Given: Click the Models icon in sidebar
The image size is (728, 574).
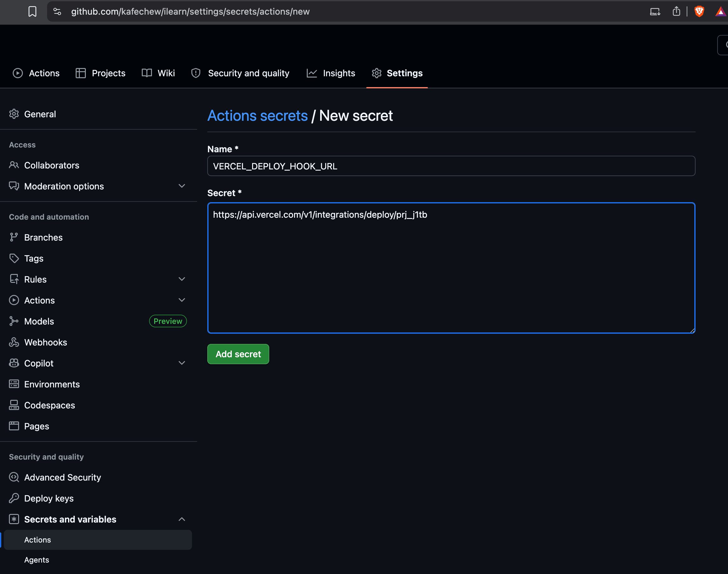Looking at the screenshot, I should tap(14, 321).
